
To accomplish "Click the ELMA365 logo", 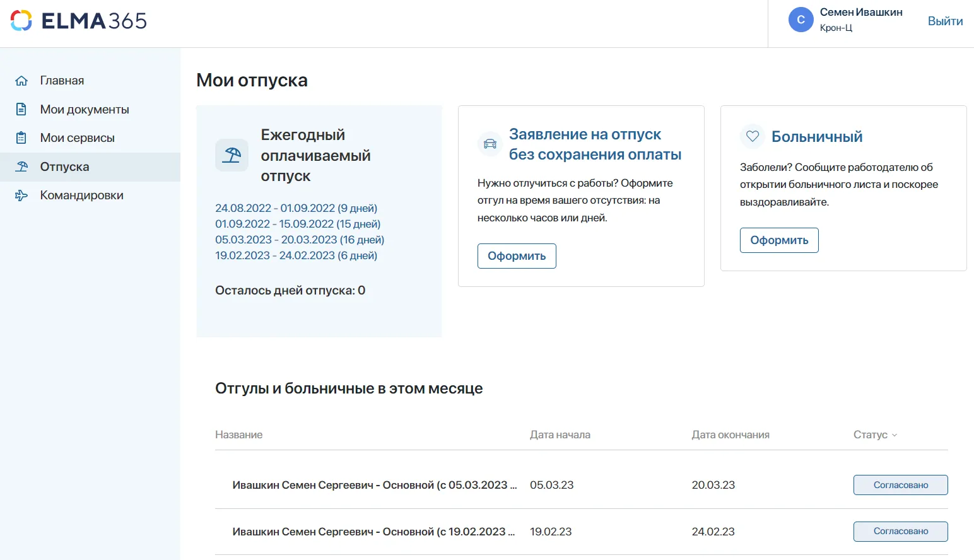I will coord(78,20).
